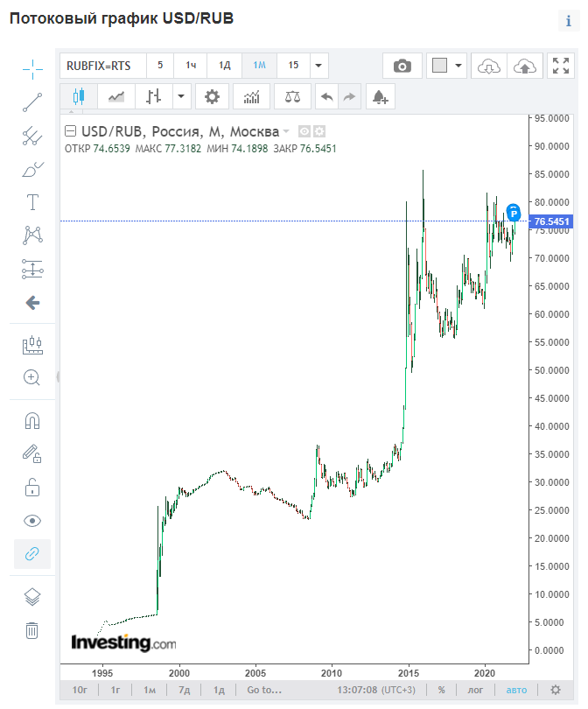Open bottom-right scale settings gear
Viewport: 588px width, 709px height.
tap(556, 690)
